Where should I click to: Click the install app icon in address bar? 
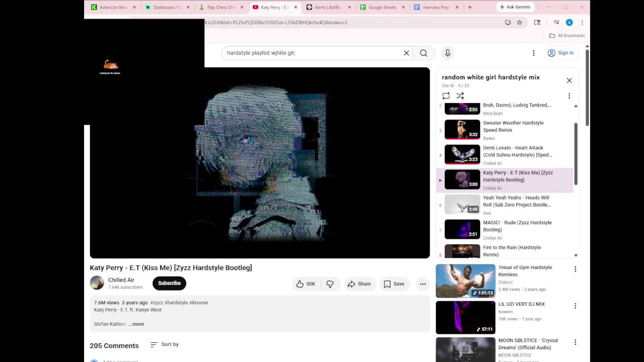[508, 22]
